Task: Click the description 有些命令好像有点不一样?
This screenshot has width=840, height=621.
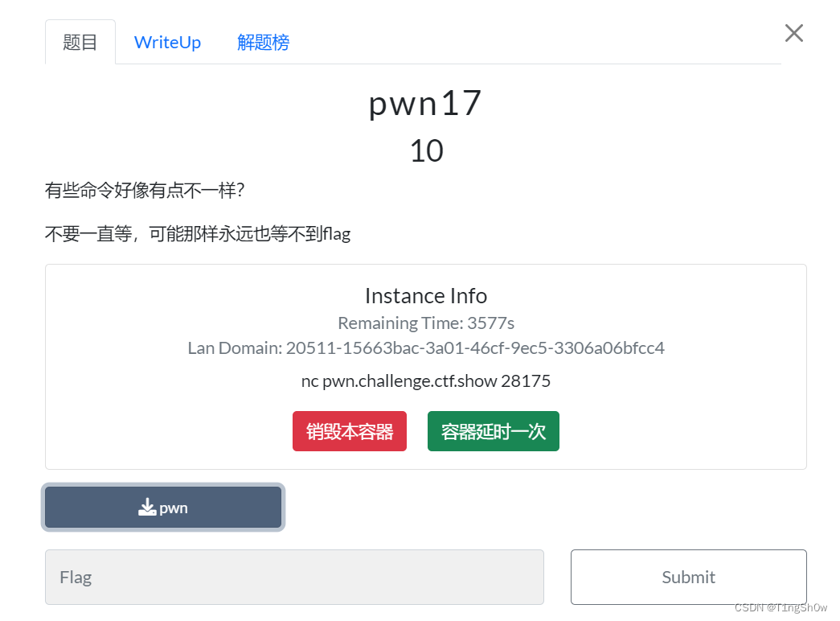Action: click(x=145, y=190)
